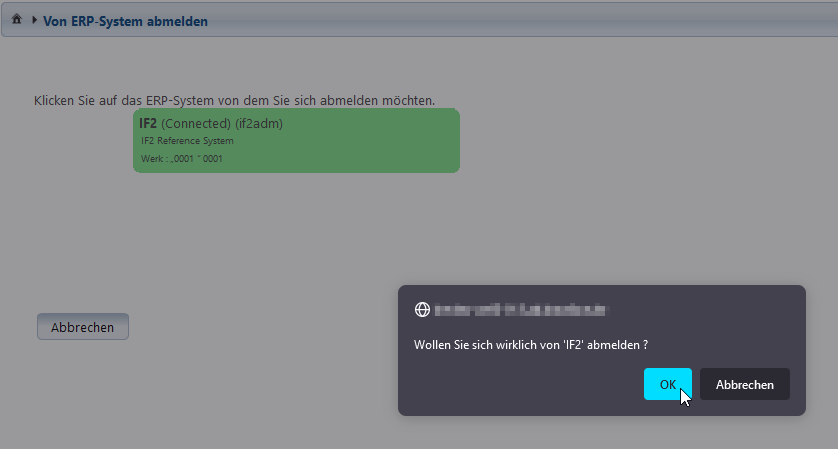Screen dimensions: 838x449
Task: Click the 'Wollen Sie sich wirklich' dialog message
Action: pyautogui.click(x=531, y=344)
